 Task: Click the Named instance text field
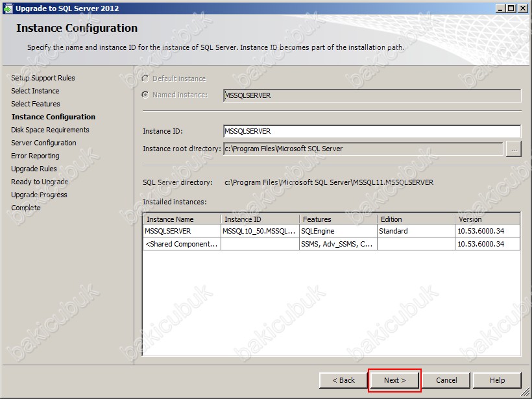pyautogui.click(x=372, y=95)
